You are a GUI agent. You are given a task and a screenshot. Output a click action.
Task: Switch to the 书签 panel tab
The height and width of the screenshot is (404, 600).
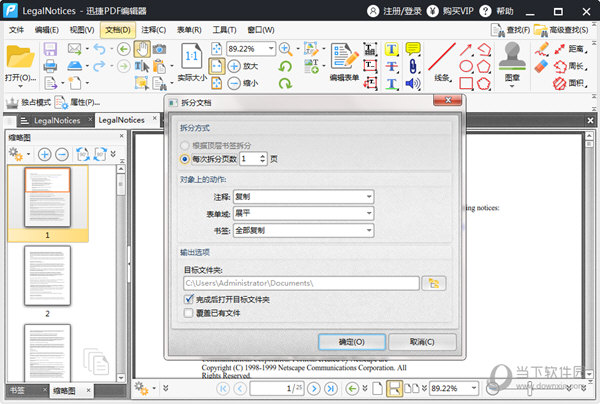coord(18,390)
